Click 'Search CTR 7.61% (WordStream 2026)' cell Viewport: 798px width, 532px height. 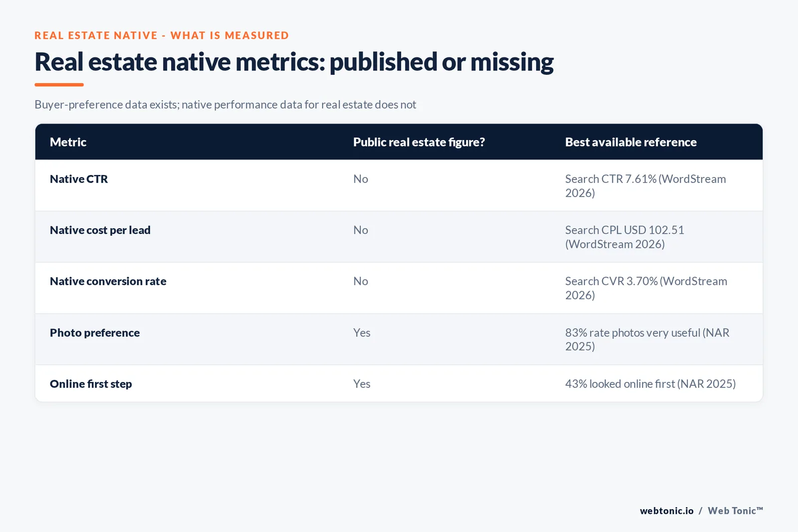point(645,186)
